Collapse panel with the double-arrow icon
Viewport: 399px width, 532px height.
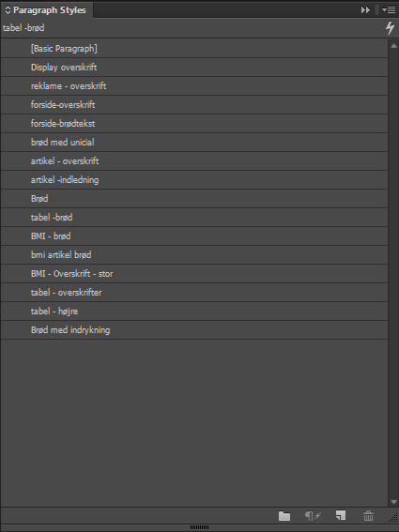[365, 9]
